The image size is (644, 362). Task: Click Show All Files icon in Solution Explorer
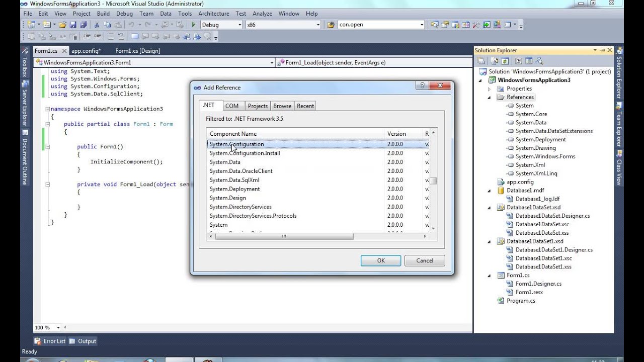495,61
